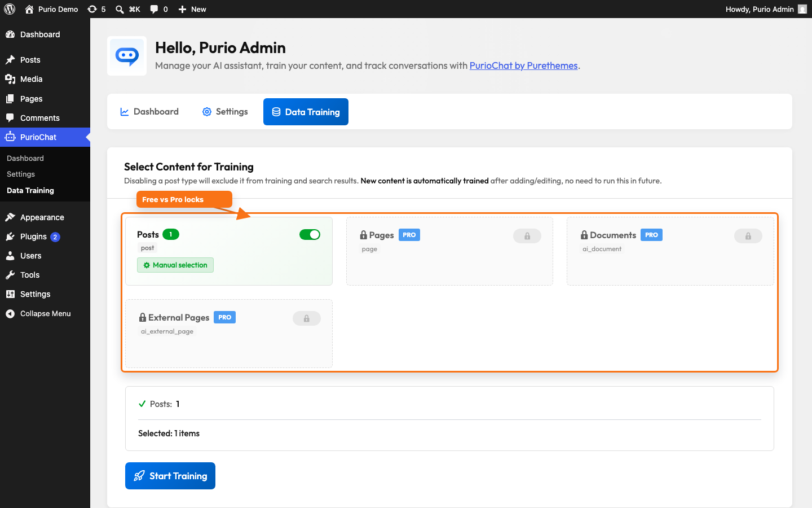Open the 5 pending updates icon

click(x=96, y=9)
